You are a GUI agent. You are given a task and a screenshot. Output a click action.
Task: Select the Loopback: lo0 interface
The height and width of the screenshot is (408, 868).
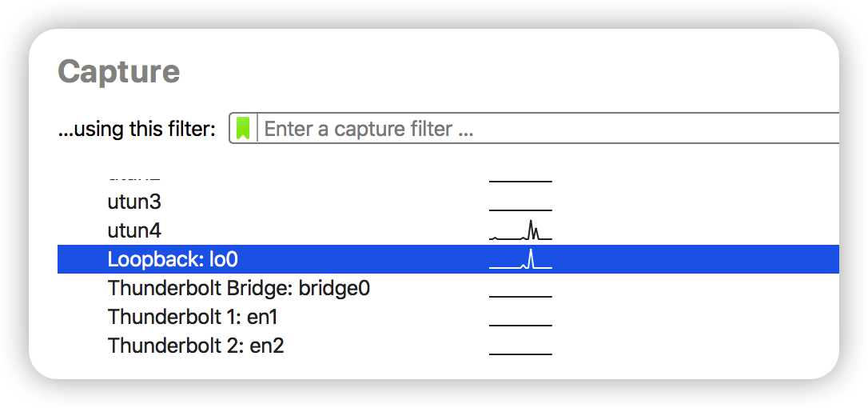point(173,260)
